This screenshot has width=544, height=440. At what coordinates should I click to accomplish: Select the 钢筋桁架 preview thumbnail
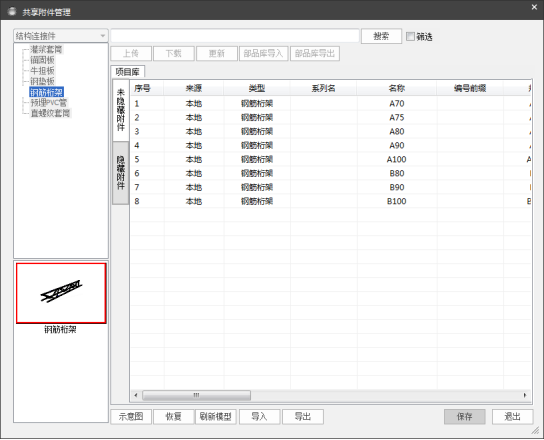(61, 293)
